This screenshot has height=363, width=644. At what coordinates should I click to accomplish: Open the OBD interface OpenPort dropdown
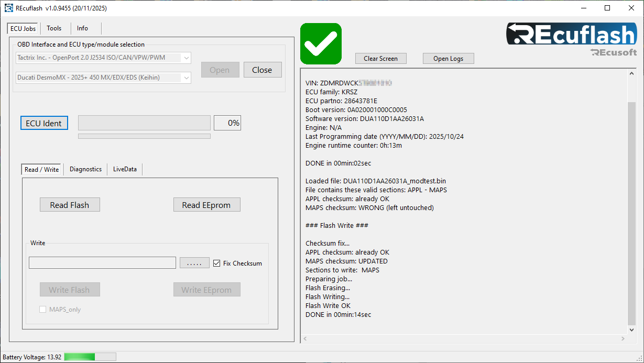(x=103, y=58)
